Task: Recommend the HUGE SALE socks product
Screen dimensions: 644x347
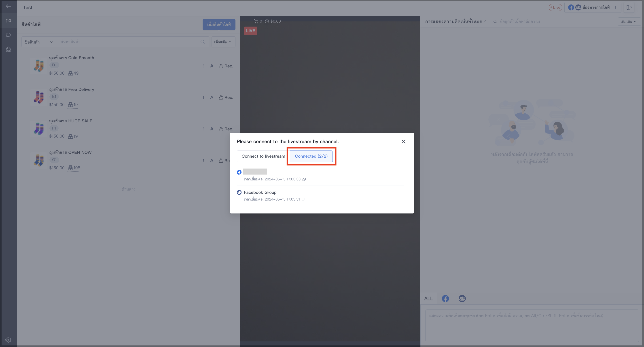Action: 226,129
